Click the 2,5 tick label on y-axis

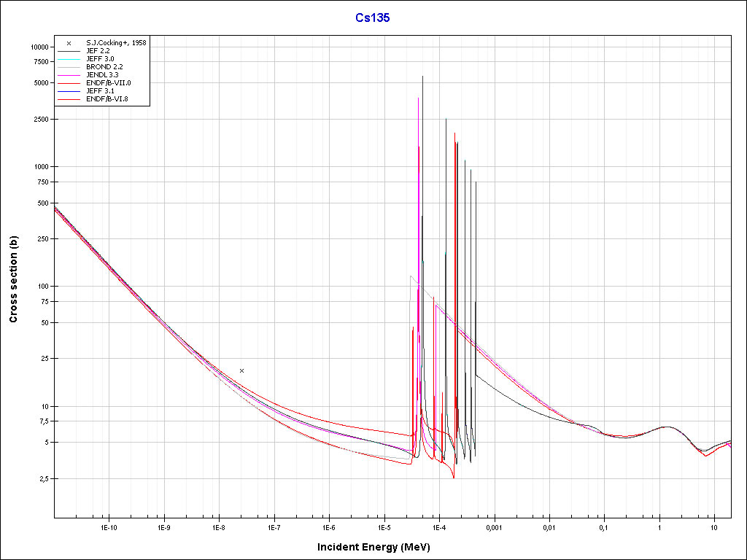click(42, 479)
